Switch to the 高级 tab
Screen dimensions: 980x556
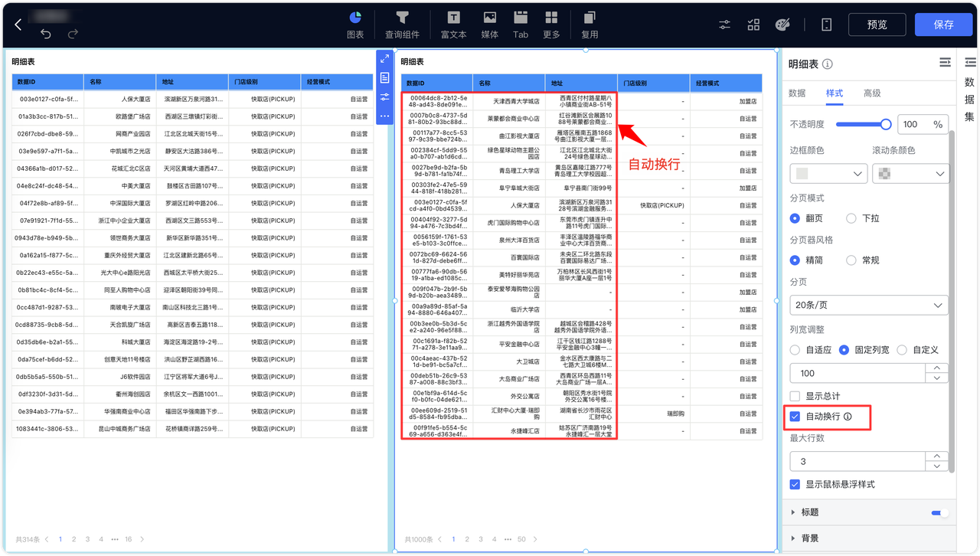(872, 93)
